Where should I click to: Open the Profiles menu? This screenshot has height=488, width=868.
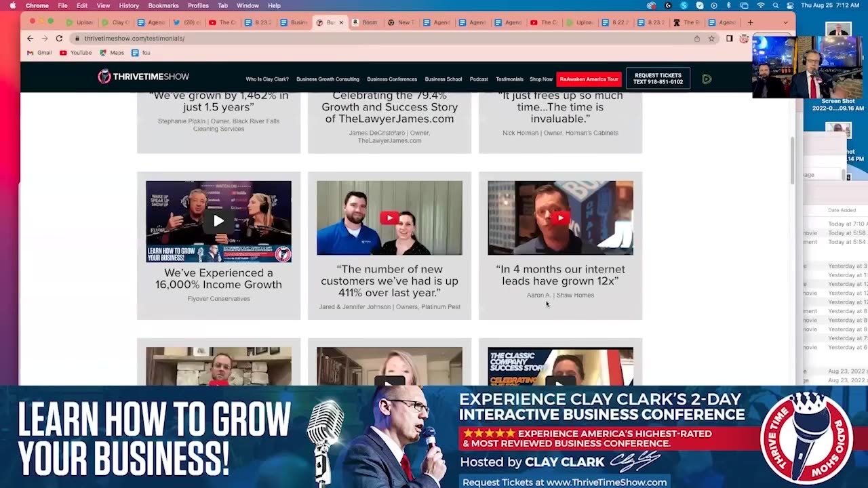(198, 5)
